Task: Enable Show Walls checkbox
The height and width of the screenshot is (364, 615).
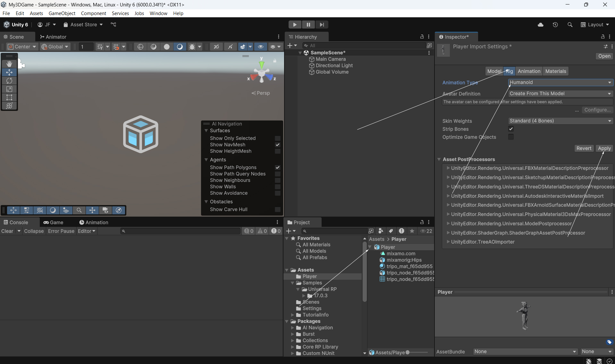Action: click(x=278, y=187)
